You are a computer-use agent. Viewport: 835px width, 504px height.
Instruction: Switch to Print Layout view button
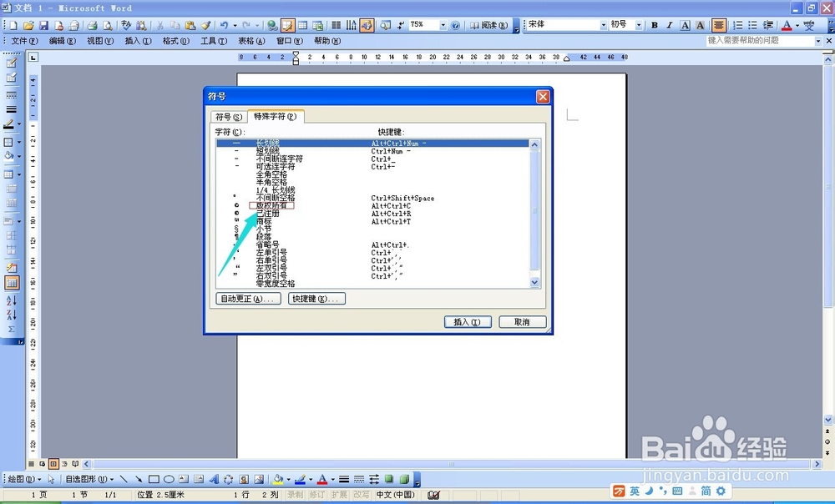53,464
